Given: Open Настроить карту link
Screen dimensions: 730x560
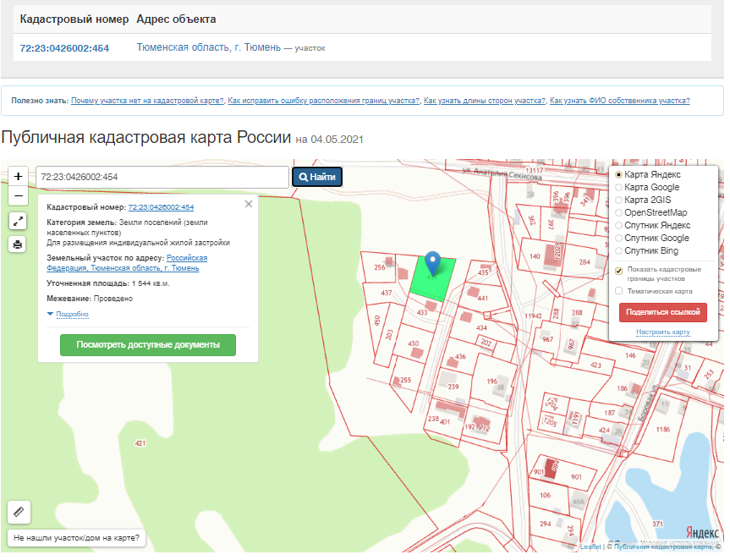Looking at the screenshot, I should 663,332.
